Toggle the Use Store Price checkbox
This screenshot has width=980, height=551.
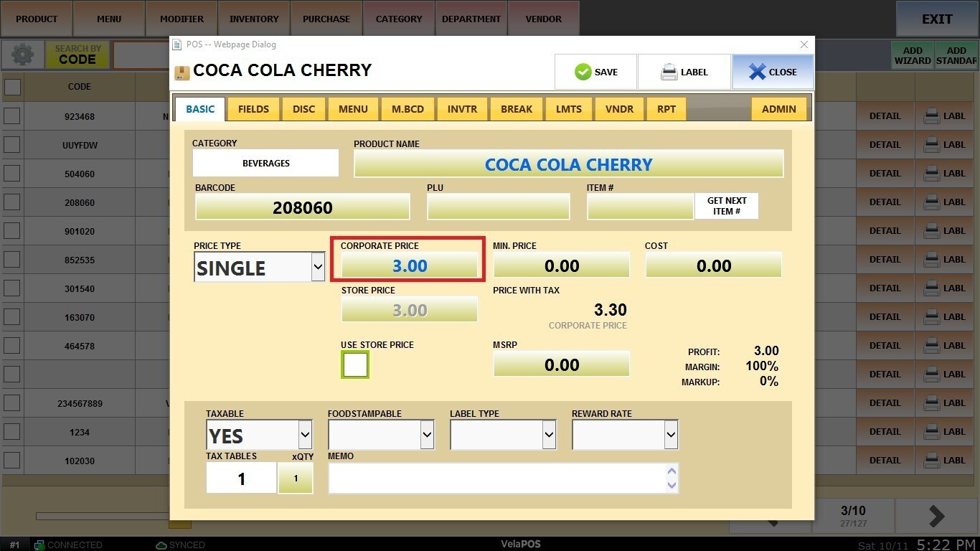[355, 364]
